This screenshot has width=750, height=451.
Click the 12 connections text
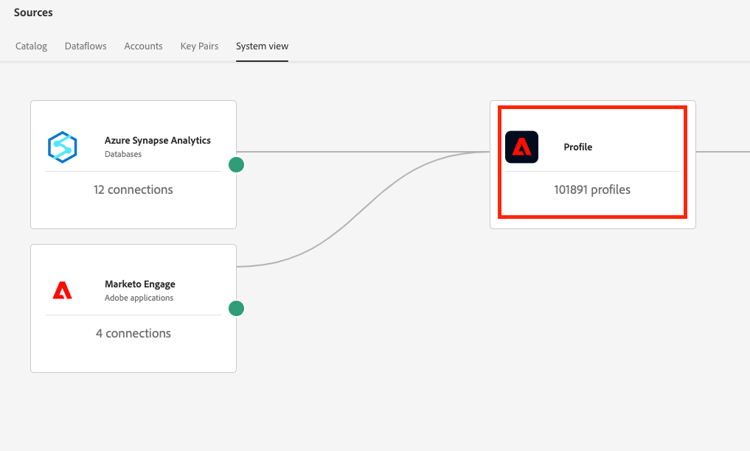[133, 189]
